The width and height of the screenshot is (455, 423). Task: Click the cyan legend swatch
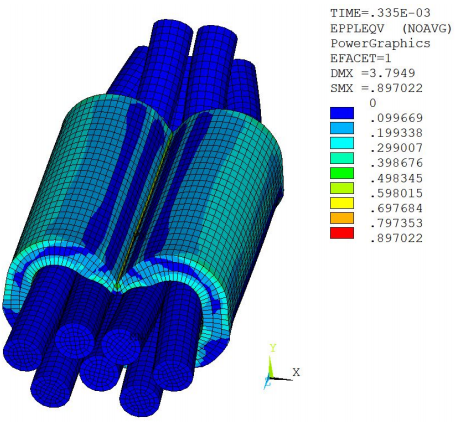click(342, 143)
